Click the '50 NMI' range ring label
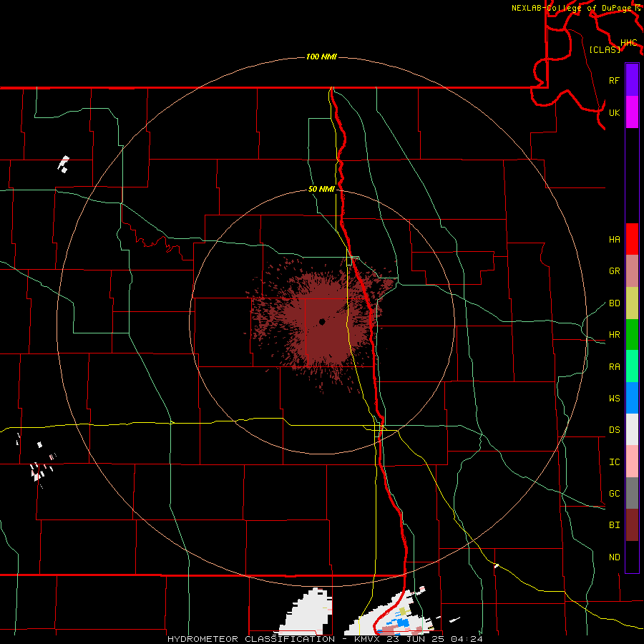The height and width of the screenshot is (644, 644). click(321, 190)
